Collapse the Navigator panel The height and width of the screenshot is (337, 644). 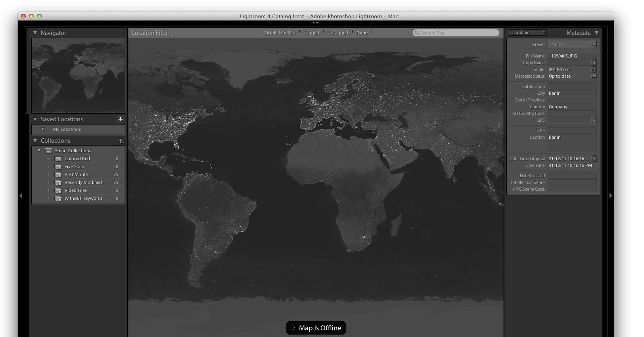pos(35,33)
